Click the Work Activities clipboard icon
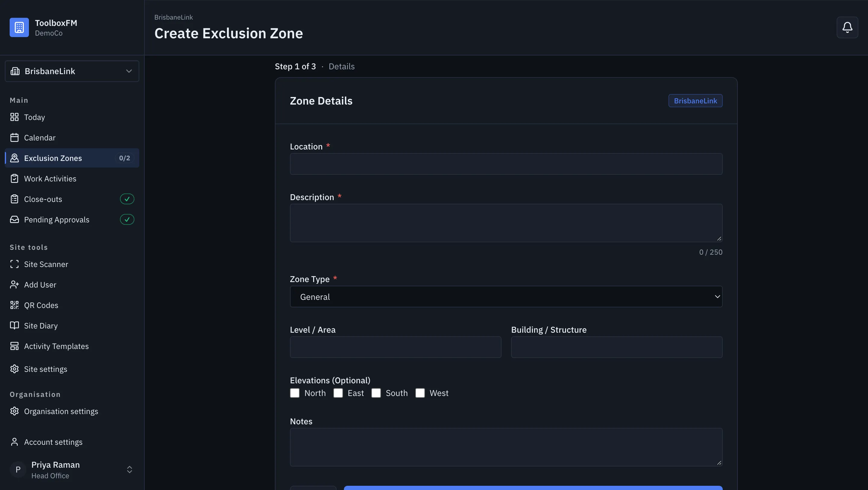 click(x=14, y=179)
